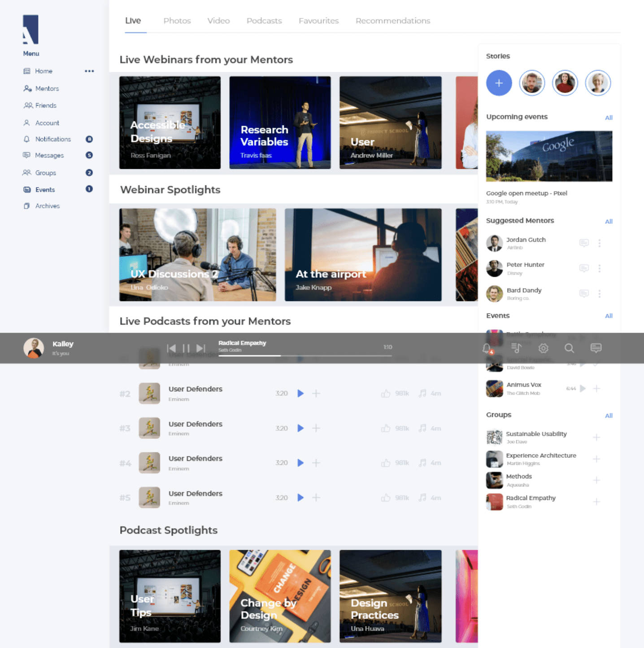The image size is (644, 648).
Task: Play podcast #5 User Defenders
Action: (300, 498)
